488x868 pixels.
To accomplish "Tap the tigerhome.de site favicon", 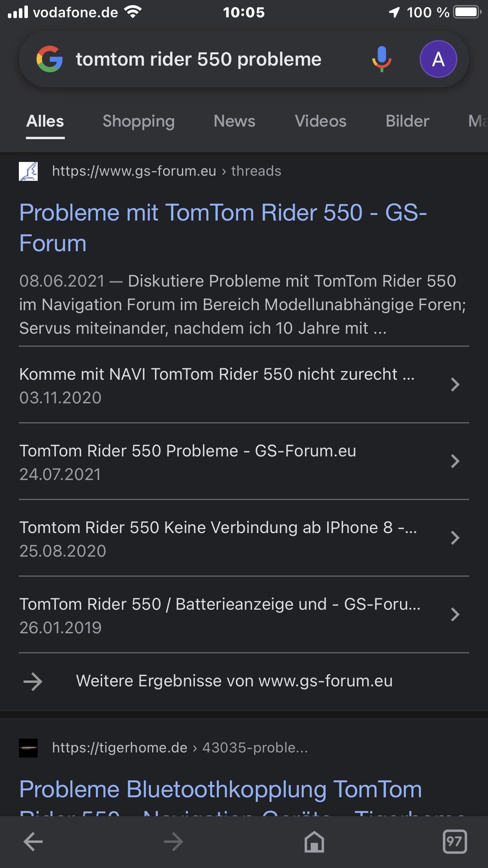I will coord(28,748).
